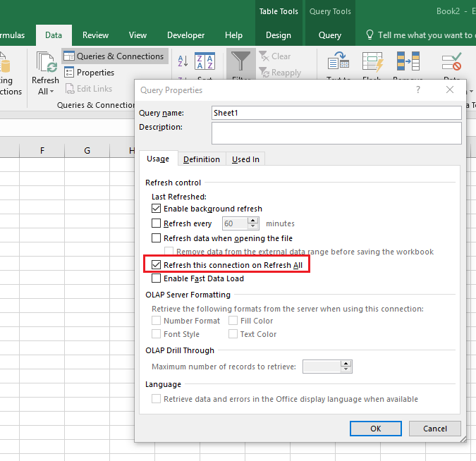
Task: Check the Number Format checkbox
Action: [x=156, y=321]
